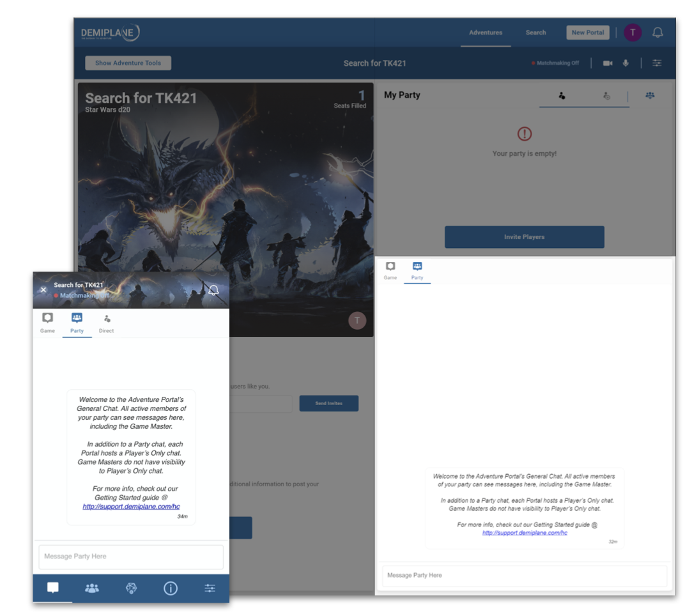Toggle the Matchmaking Off status in toolbar
The image size is (699, 616).
pyautogui.click(x=555, y=63)
